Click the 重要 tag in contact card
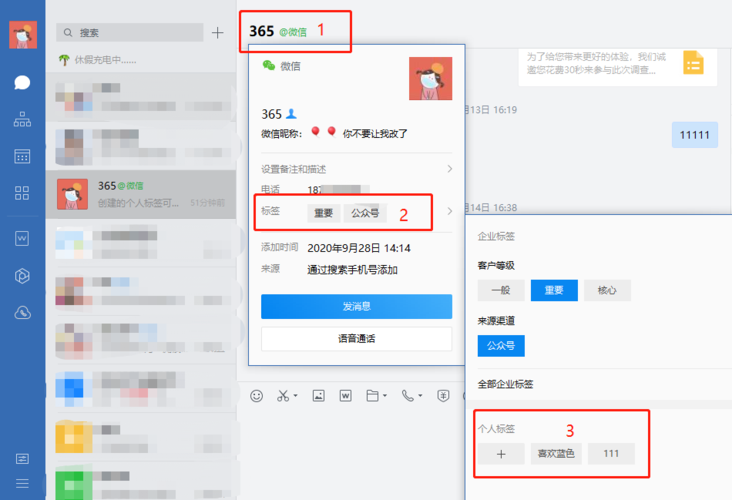This screenshot has width=732, height=500. (x=324, y=213)
